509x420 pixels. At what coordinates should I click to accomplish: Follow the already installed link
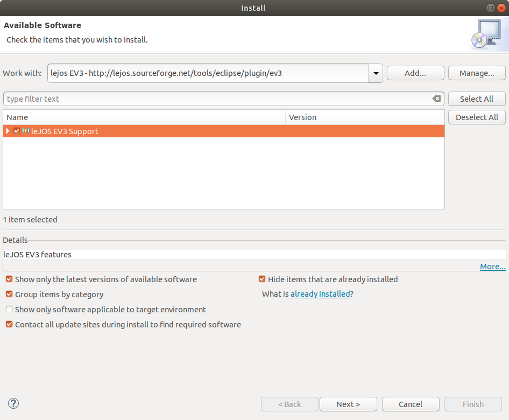320,293
